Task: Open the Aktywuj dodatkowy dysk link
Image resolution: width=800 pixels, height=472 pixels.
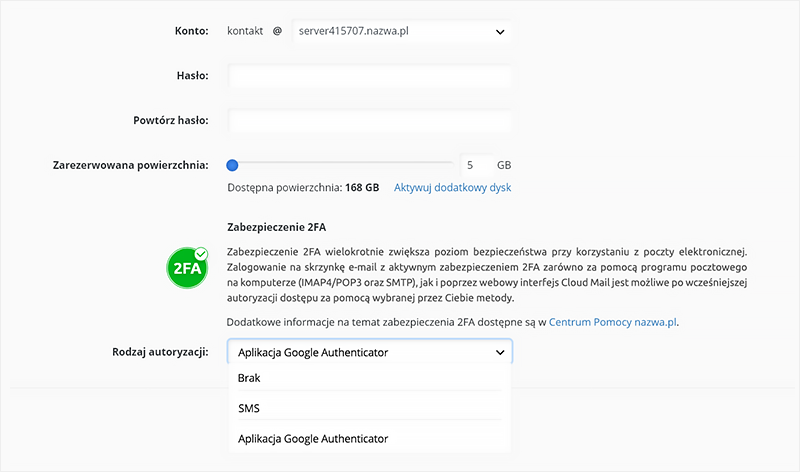Action: click(x=452, y=187)
